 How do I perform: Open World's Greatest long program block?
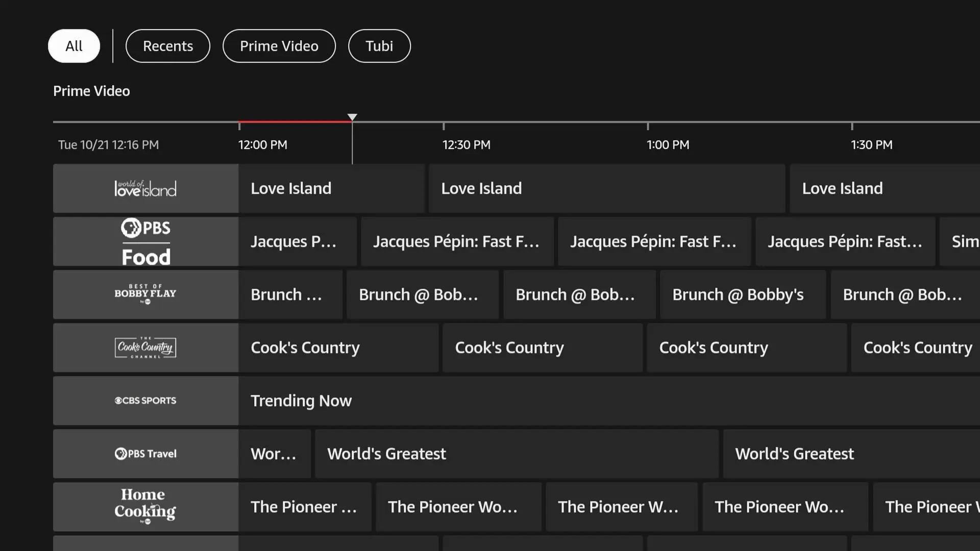pyautogui.click(x=517, y=454)
